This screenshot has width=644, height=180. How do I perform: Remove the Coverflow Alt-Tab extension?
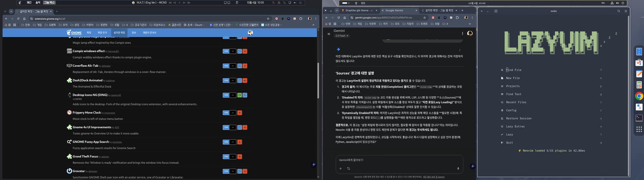coord(245,66)
